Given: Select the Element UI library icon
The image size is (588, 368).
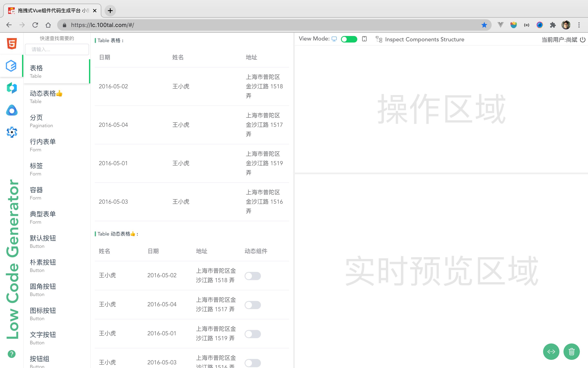Looking at the screenshot, I should (11, 66).
